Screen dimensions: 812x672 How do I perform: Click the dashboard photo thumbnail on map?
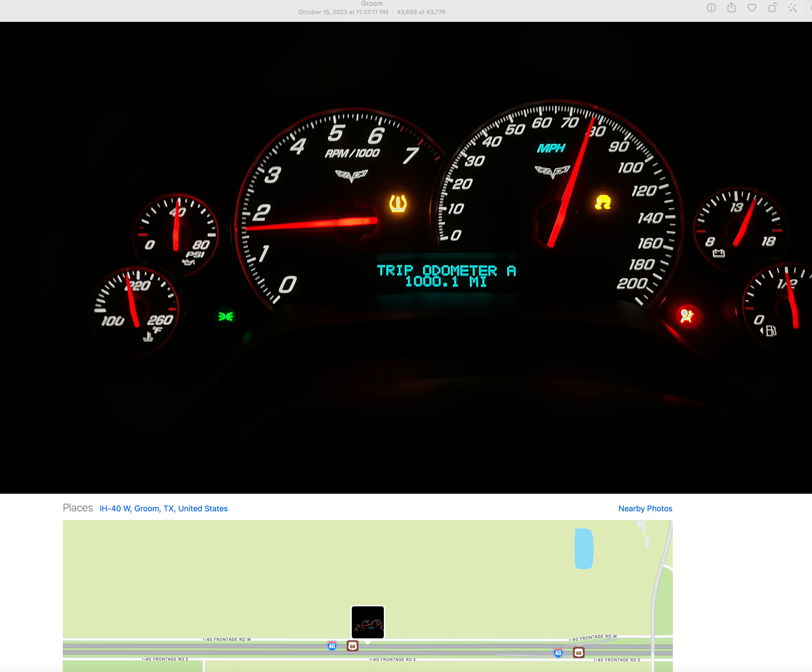pyautogui.click(x=367, y=622)
